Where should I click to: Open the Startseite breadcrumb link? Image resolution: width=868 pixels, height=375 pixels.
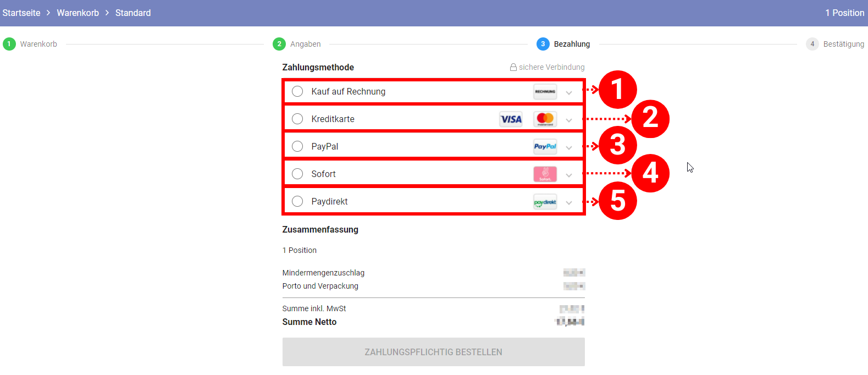click(21, 13)
